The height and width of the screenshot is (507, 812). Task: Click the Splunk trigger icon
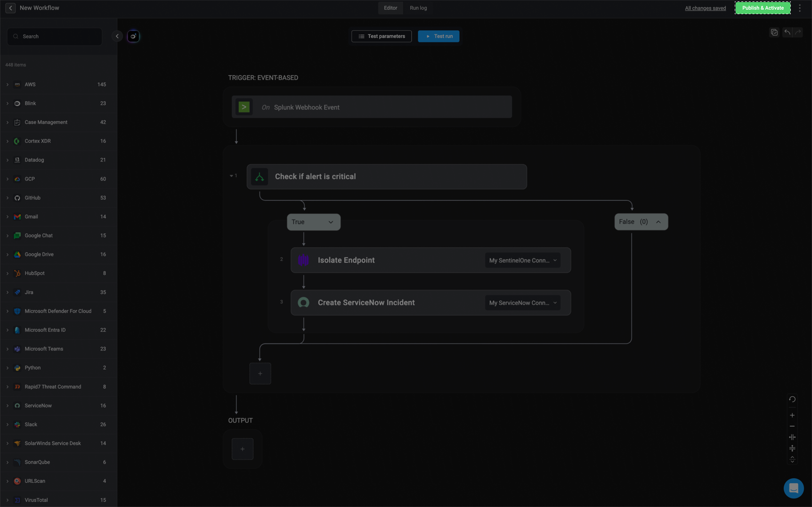244,107
